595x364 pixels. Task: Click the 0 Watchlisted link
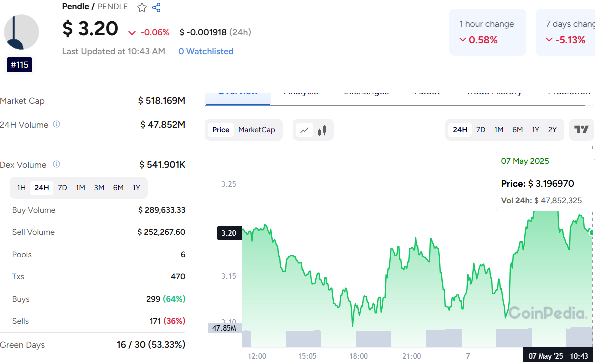[x=206, y=51]
